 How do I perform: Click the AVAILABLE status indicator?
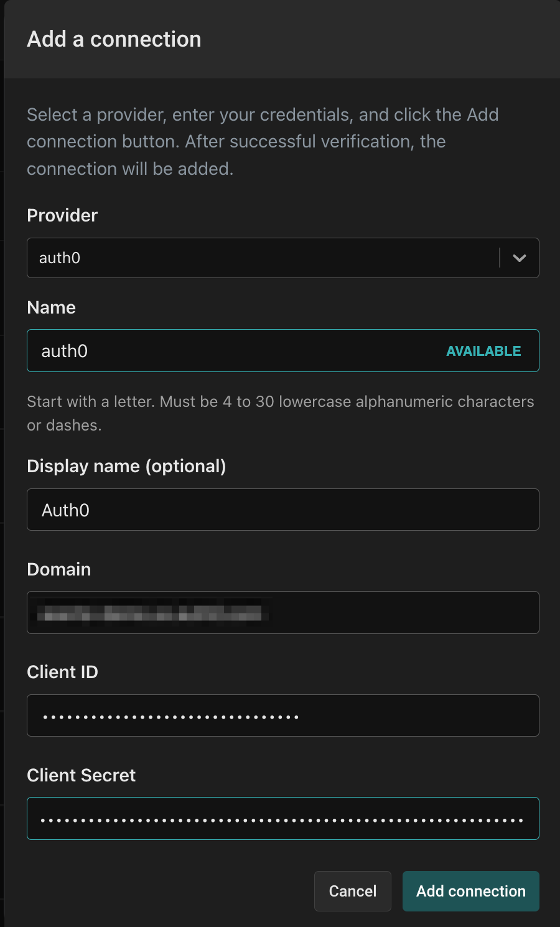pyautogui.click(x=483, y=351)
